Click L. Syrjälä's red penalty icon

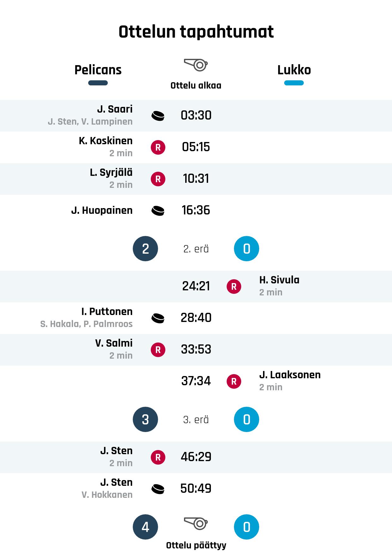[158, 179]
